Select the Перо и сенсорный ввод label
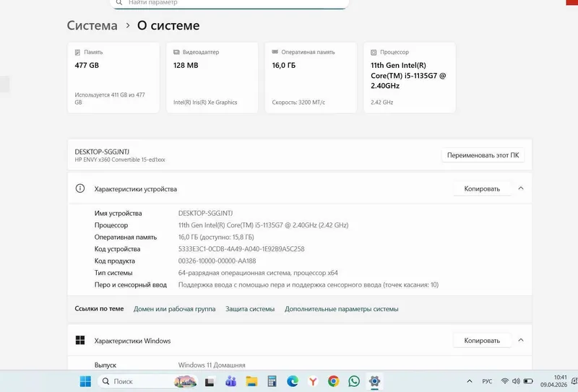The image size is (578, 392). [131, 284]
